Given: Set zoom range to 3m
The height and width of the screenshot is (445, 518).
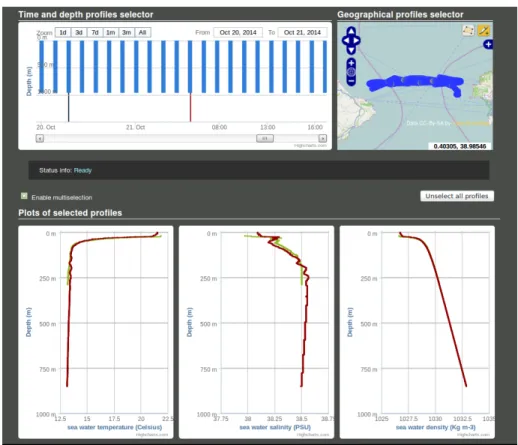Looking at the screenshot, I should click(x=126, y=32).
